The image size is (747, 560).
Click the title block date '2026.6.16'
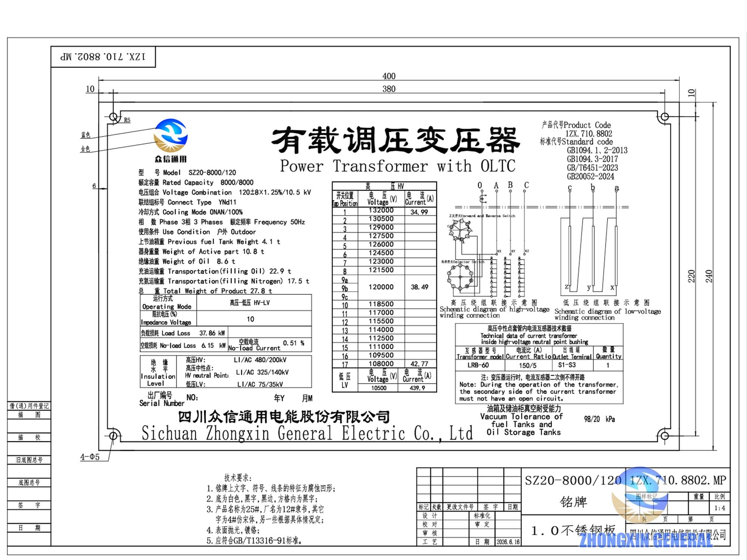[x=508, y=542]
